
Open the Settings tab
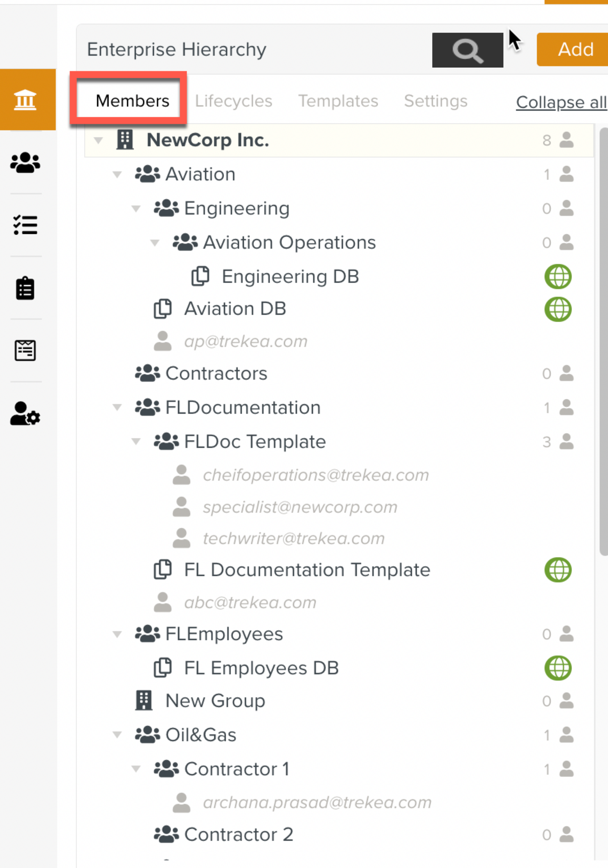[x=435, y=101]
